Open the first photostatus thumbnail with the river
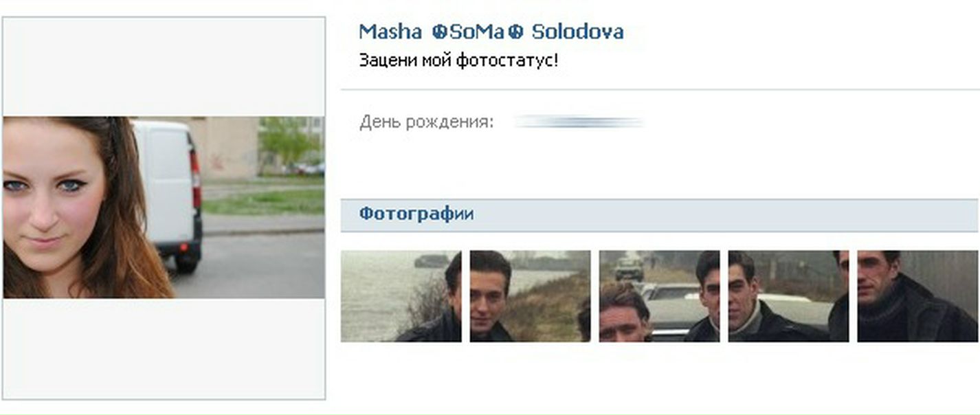 point(401,296)
